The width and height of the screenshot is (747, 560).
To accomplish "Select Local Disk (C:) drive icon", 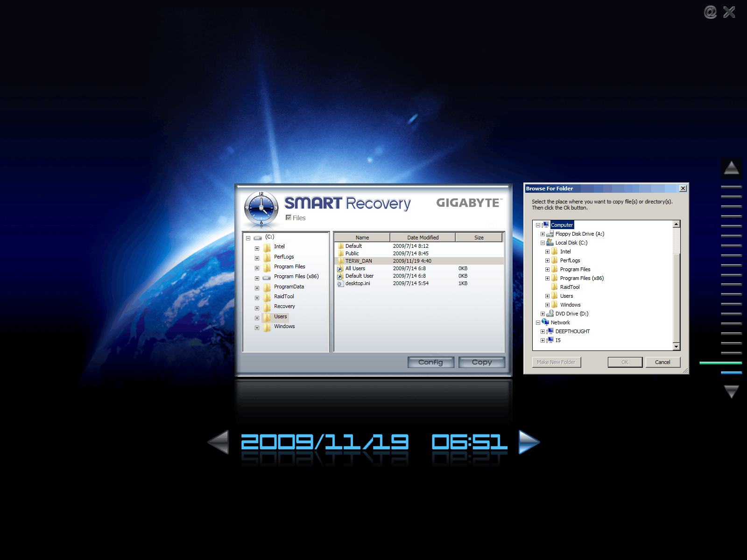I will (x=550, y=243).
